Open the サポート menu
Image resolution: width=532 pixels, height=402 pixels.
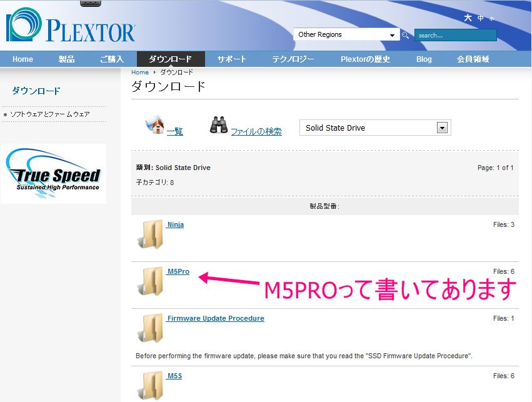pos(232,59)
